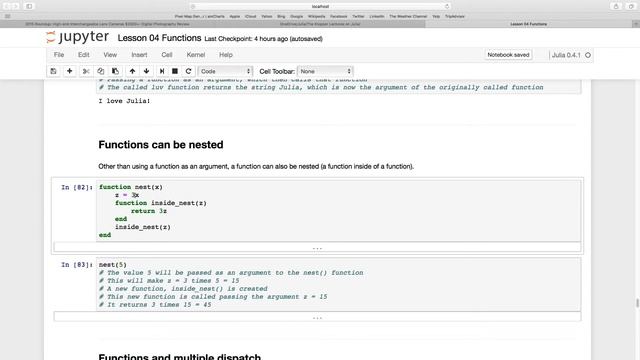Restart the kernel with the circular arrow icon
The width and height of the screenshot is (640, 360).
(x=188, y=71)
